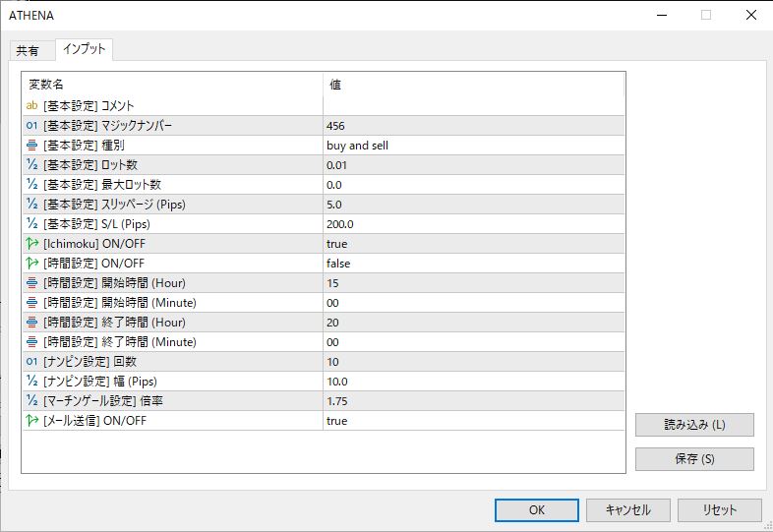Select the インプット tab
This screenshot has width=773, height=532.
[x=84, y=49]
